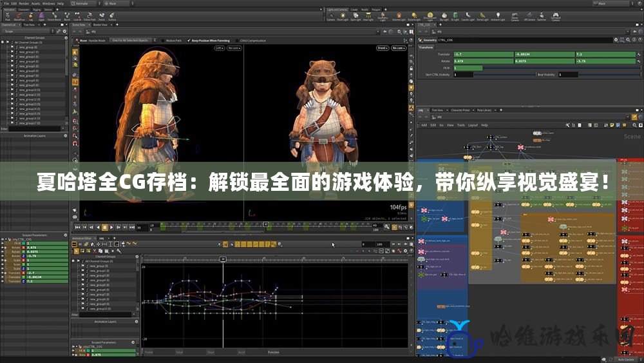Jump to the last frame
Viewport: 644px width, 363px height.
132,227
